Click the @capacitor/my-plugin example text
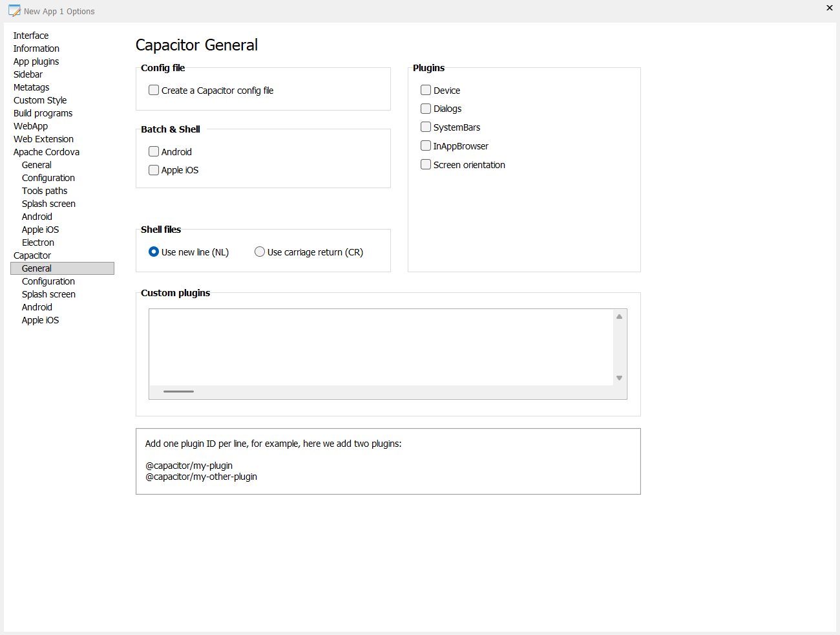This screenshot has height=635, width=840. coord(189,466)
